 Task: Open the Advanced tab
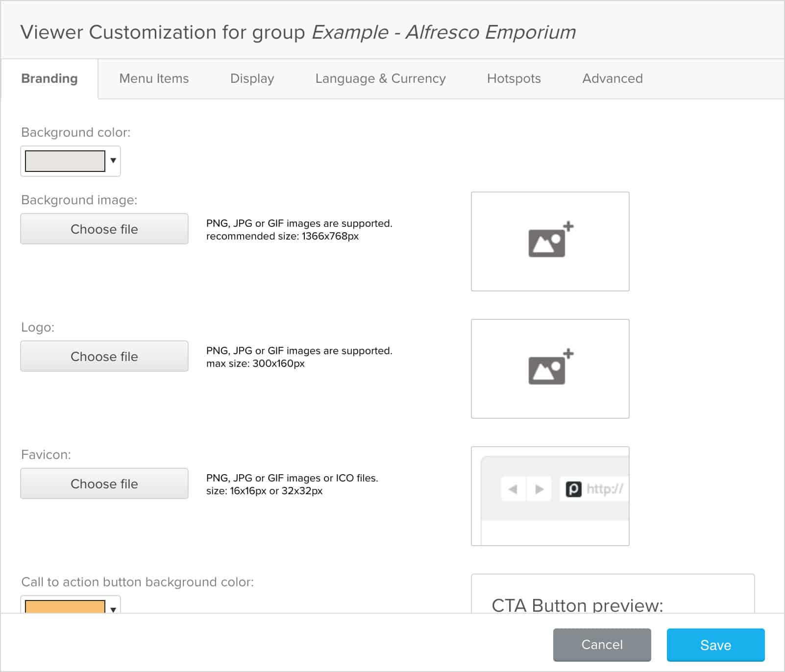(612, 78)
